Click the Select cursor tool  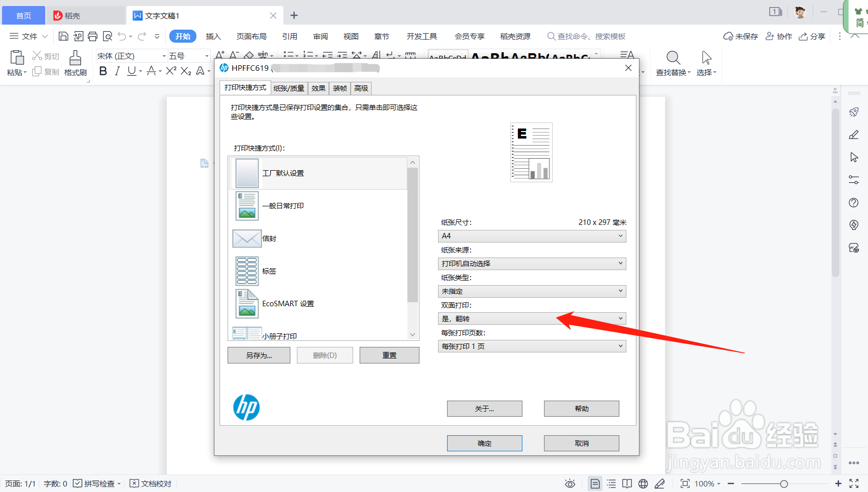tap(706, 63)
